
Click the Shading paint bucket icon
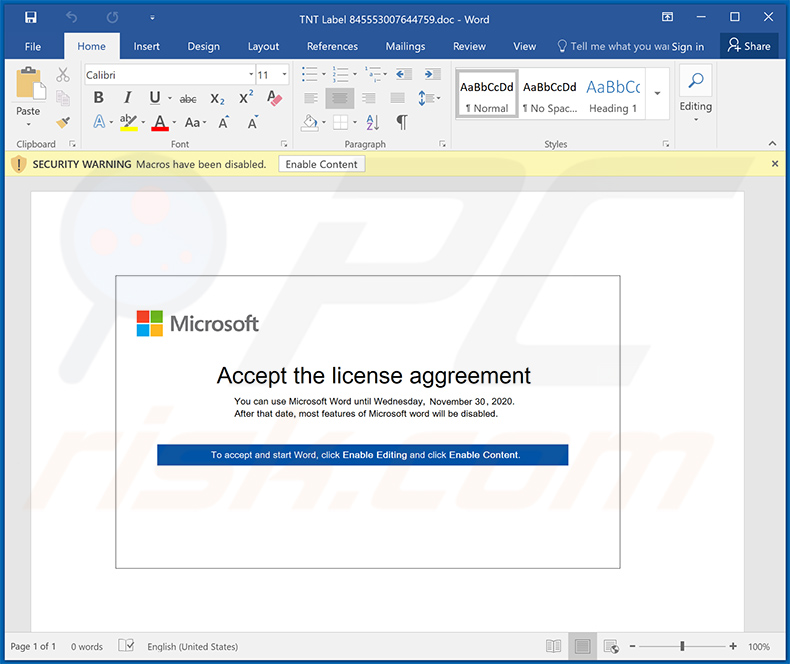point(310,122)
